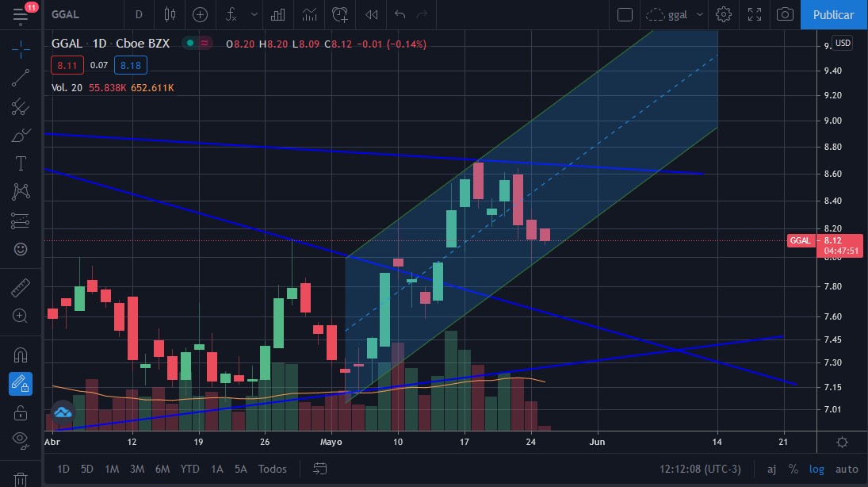This screenshot has width=868, height=487.
Task: Select the layout square icon
Action: point(625,15)
